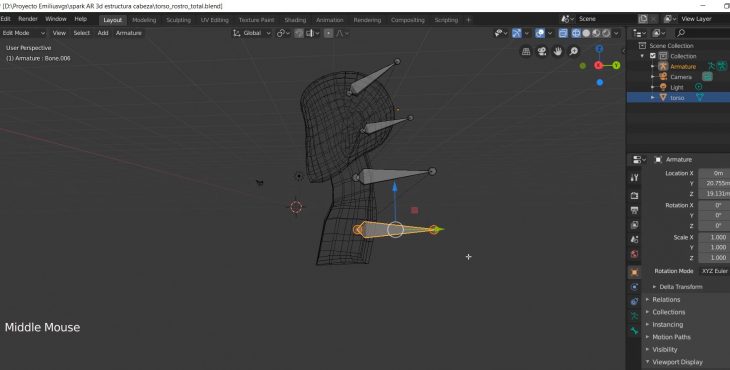Open the Render properties tab
The height and width of the screenshot is (370, 730).
pyautogui.click(x=634, y=196)
